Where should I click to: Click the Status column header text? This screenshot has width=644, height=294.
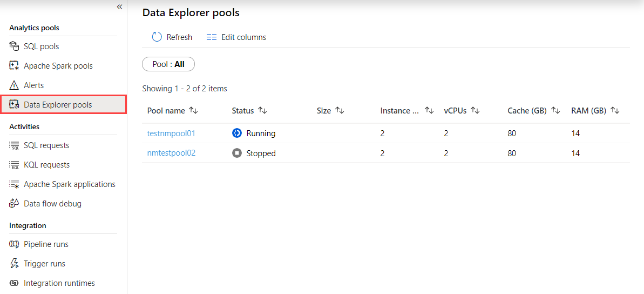click(243, 111)
